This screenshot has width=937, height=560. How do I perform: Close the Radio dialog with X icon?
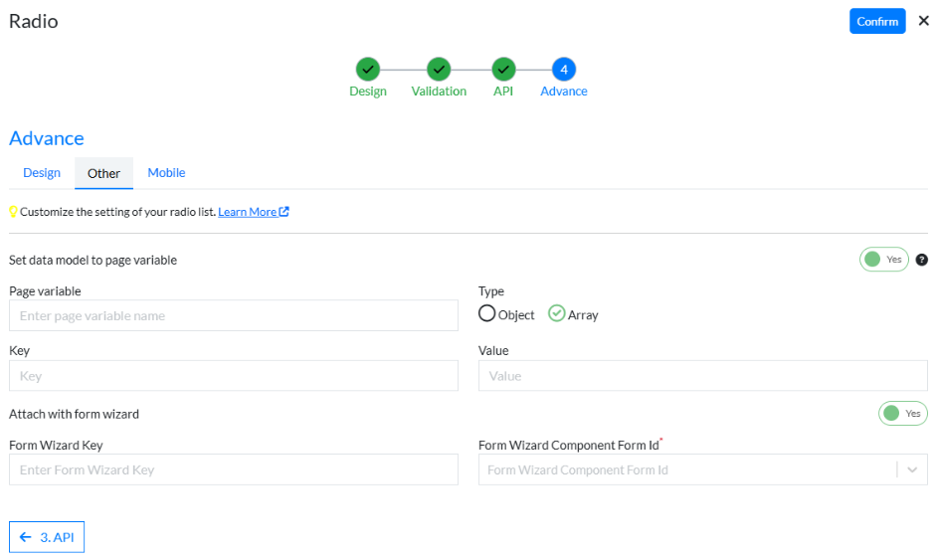pos(923,21)
